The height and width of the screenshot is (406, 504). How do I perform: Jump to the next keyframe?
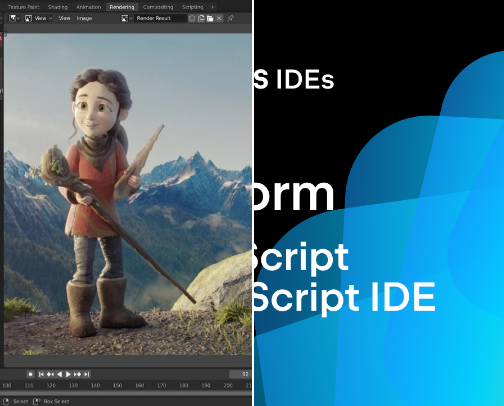77,374
